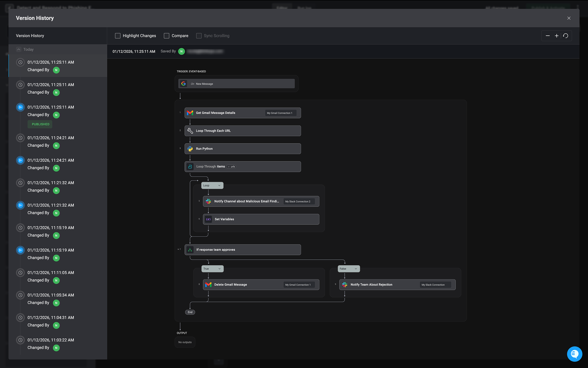Click published play icon of 11:21:32 AM version
This screenshot has height=368, width=588.
pyautogui.click(x=20, y=205)
